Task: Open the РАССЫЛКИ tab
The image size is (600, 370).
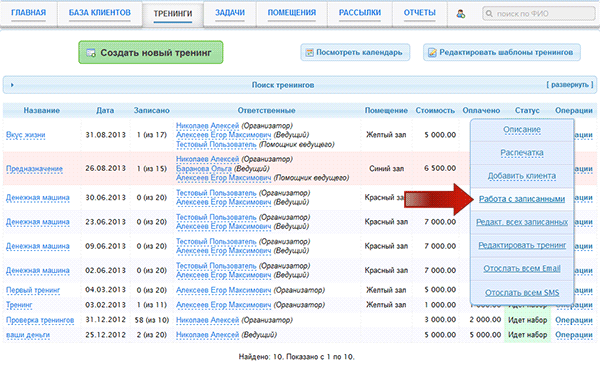Action: [360, 13]
